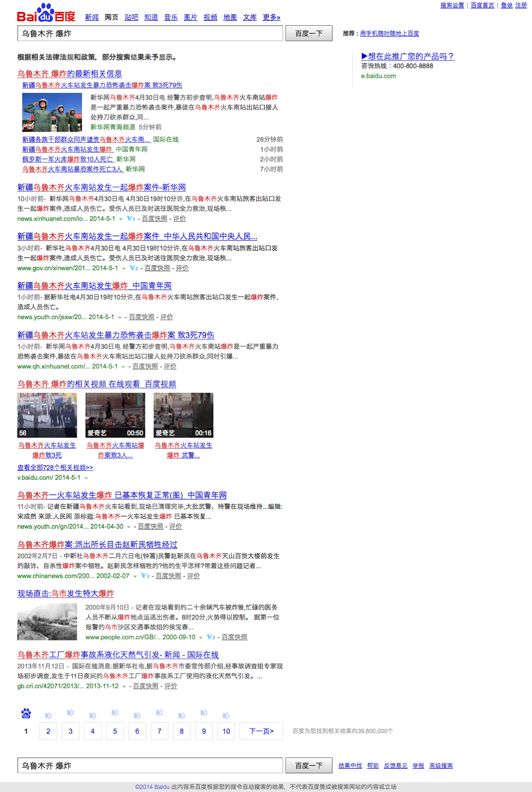Open 百度快照 for news.xinhuanet.com result
This screenshot has width=532, height=792.
pyautogui.click(x=154, y=218)
